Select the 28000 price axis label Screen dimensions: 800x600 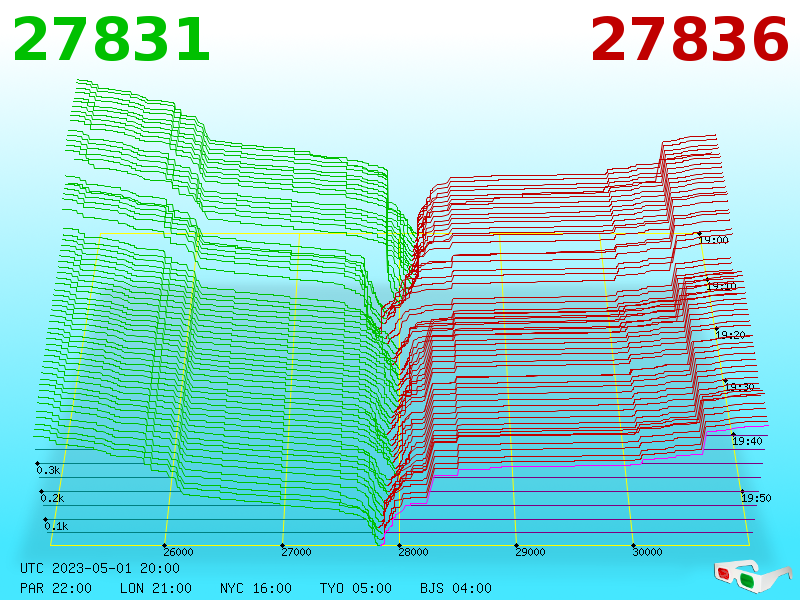click(413, 552)
